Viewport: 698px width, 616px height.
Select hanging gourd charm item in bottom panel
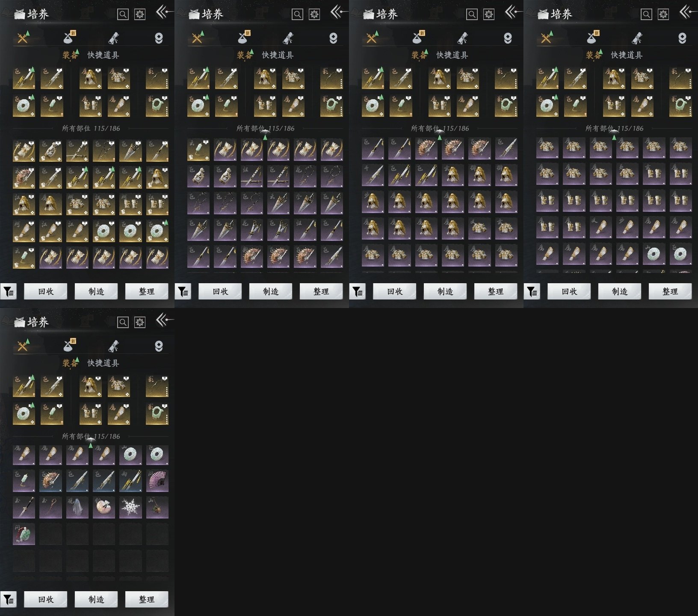pyautogui.click(x=157, y=507)
